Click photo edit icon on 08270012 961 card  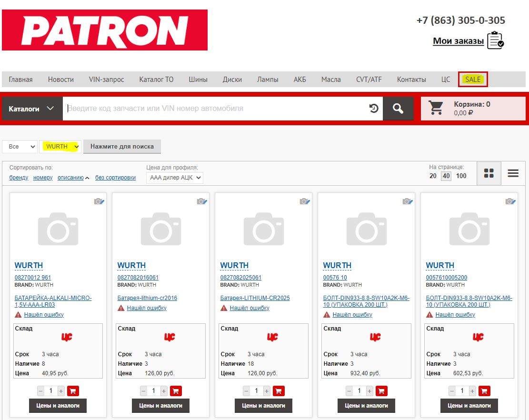(99, 201)
